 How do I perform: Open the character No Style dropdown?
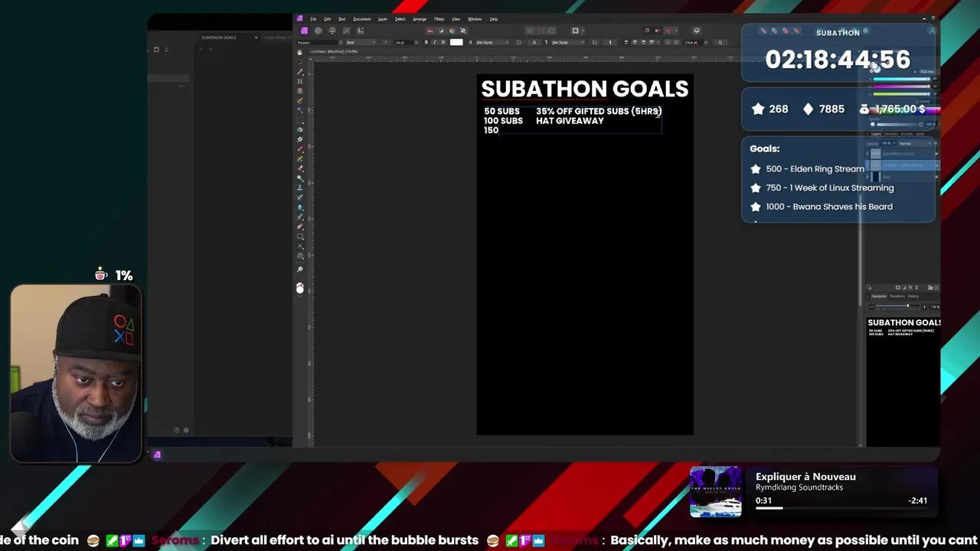pyautogui.click(x=492, y=42)
